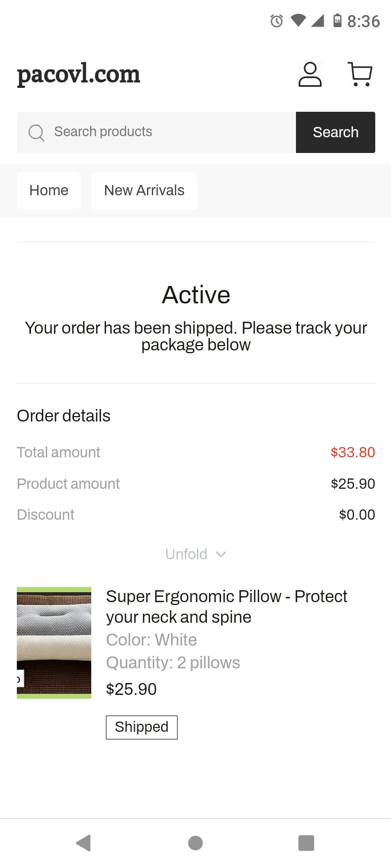Go to the Home tab
Image resolution: width=391 pixels, height=868 pixels.
pyautogui.click(x=49, y=190)
